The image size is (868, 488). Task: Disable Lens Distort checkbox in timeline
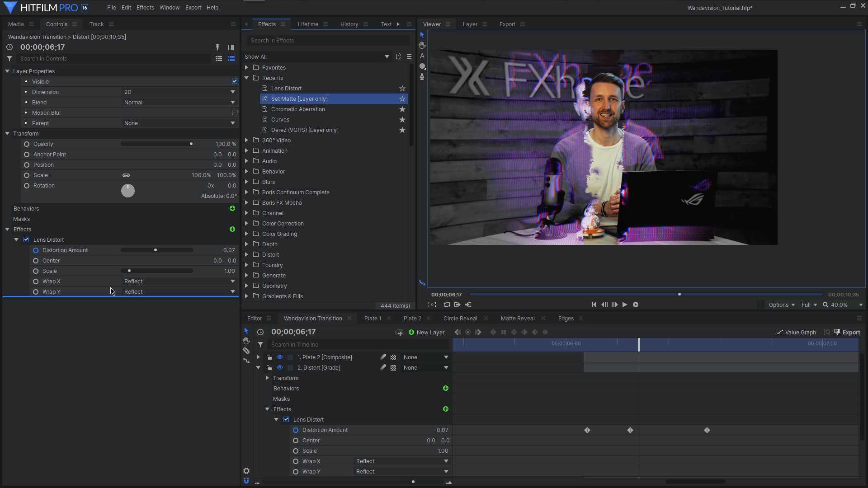(286, 420)
